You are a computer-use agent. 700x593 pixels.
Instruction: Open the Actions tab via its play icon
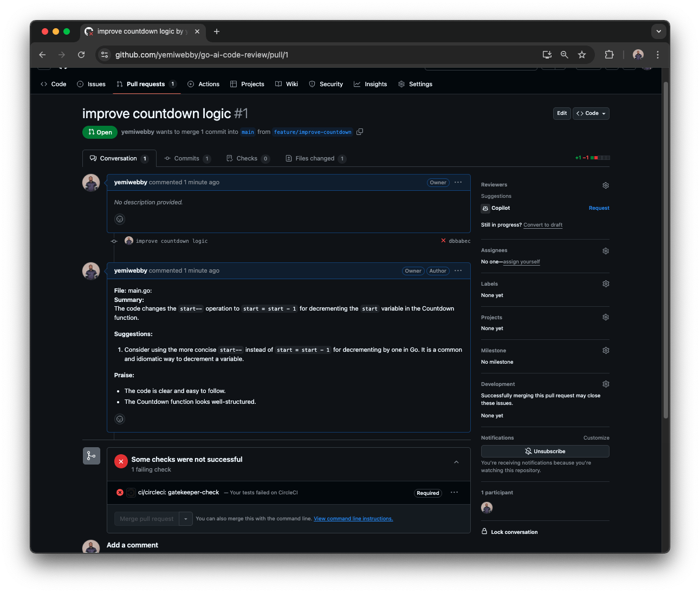tap(190, 84)
